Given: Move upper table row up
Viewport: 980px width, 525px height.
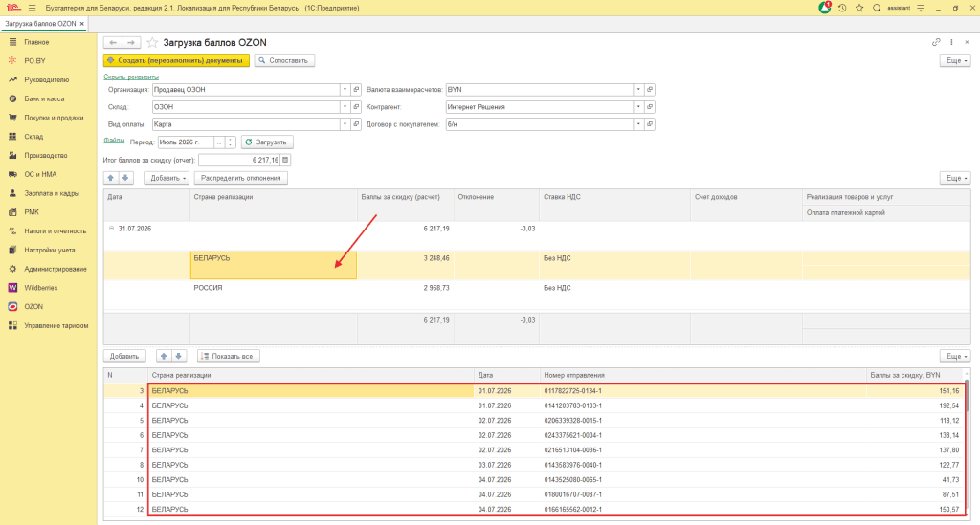Looking at the screenshot, I should [x=111, y=178].
